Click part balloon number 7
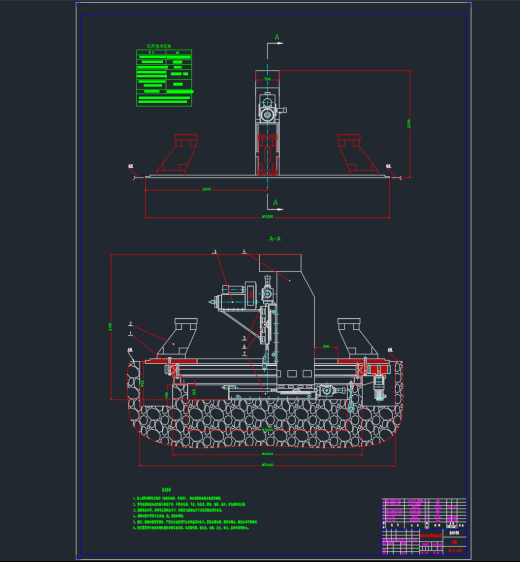 pos(244,353)
